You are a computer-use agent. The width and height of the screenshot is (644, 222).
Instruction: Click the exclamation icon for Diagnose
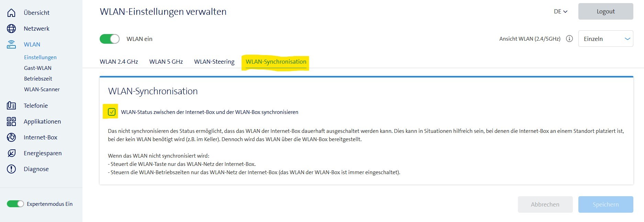coord(11,169)
